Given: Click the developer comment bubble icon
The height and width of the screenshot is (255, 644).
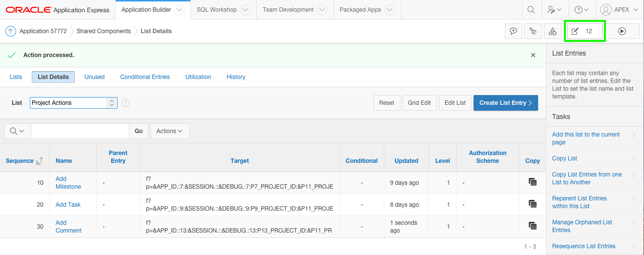Looking at the screenshot, I should (513, 31).
